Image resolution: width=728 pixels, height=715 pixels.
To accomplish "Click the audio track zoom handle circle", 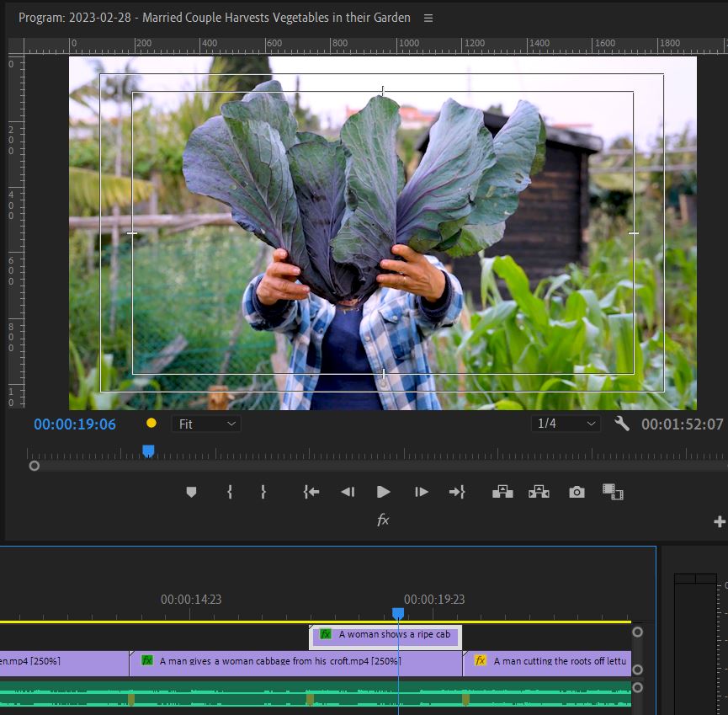I will [637, 687].
